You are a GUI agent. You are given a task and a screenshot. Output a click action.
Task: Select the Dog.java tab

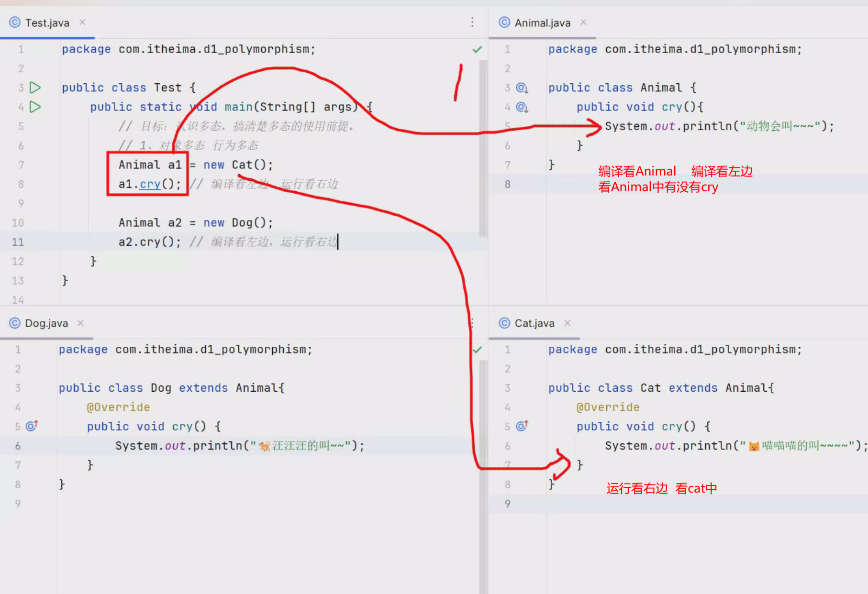coord(46,323)
